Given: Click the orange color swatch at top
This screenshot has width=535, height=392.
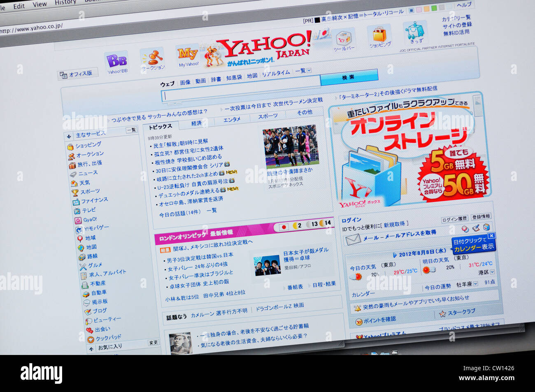Looking at the screenshot, I should coord(427,8).
